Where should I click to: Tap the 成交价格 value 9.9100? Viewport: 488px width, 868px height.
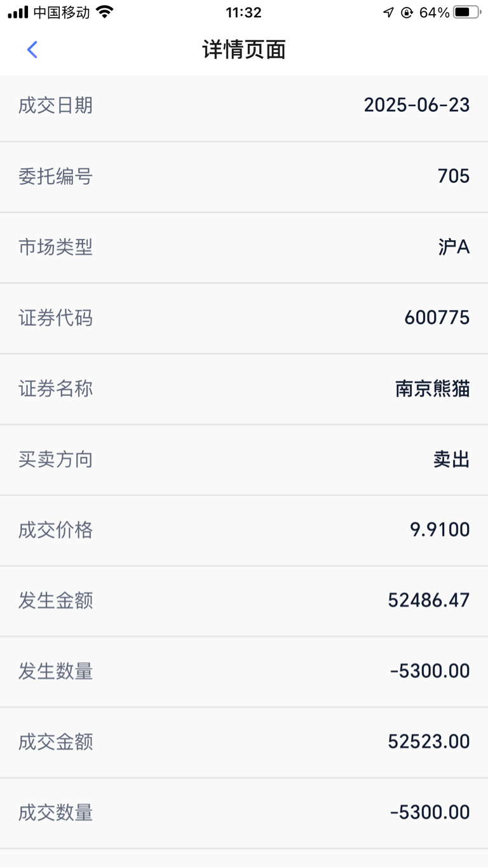click(x=440, y=530)
